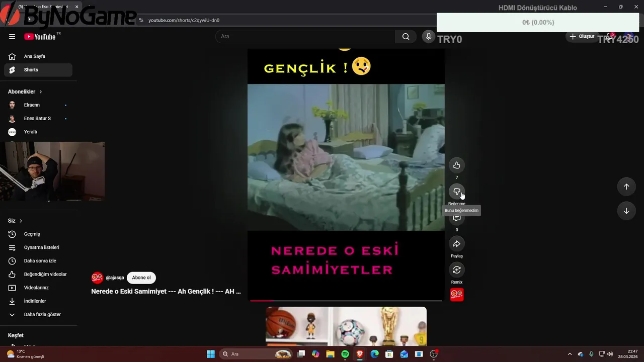Open the YouTube hamburger guide menu
The width and height of the screenshot is (644, 362).
(12, 36)
